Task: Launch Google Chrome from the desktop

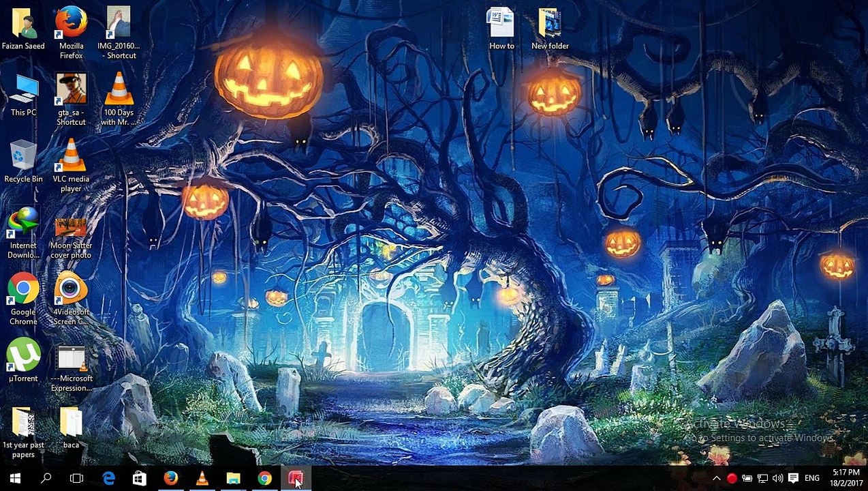Action: pyautogui.click(x=23, y=299)
